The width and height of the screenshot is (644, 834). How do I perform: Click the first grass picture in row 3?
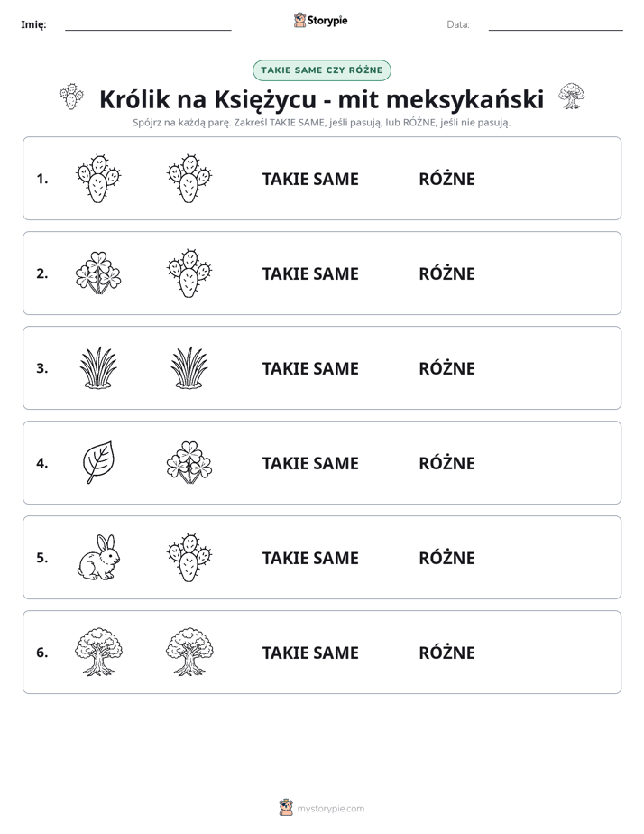tap(98, 367)
